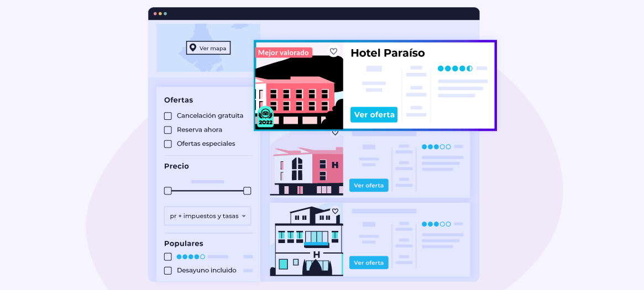
Task: Open the pink H hotel thumbnail
Action: coord(306,164)
